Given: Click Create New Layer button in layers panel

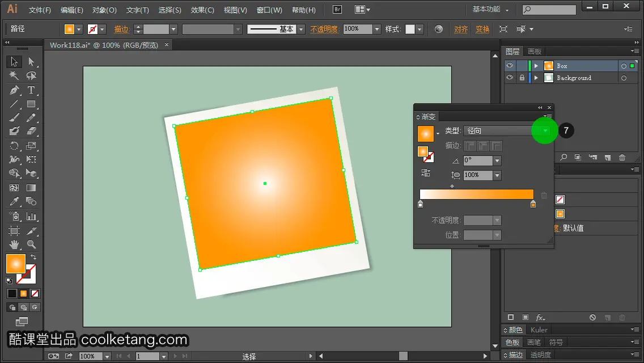Looking at the screenshot, I should click(x=608, y=158).
